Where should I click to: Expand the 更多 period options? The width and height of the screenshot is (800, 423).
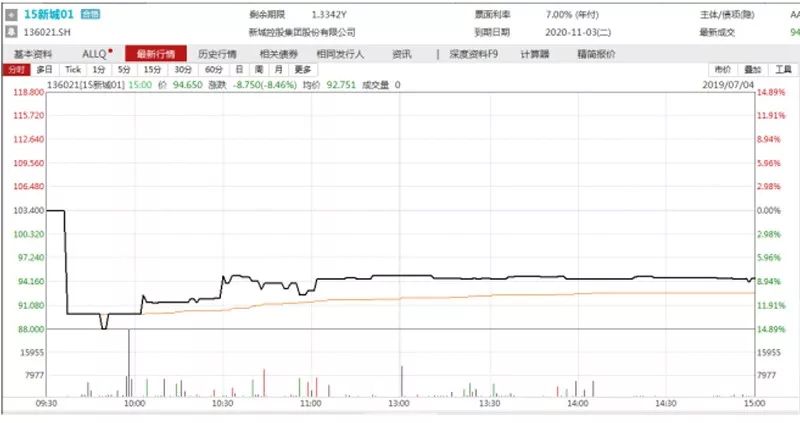click(303, 69)
